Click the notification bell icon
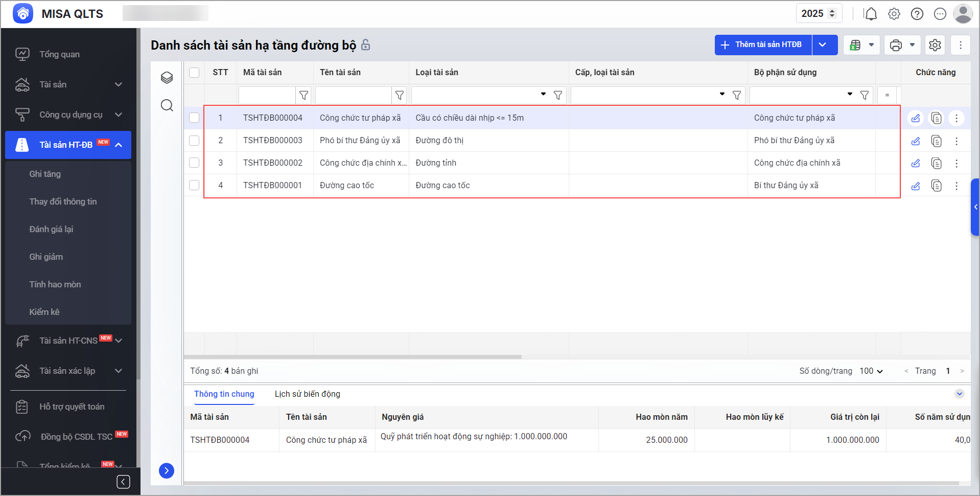Screen dimensions: 980x496 click(871, 14)
